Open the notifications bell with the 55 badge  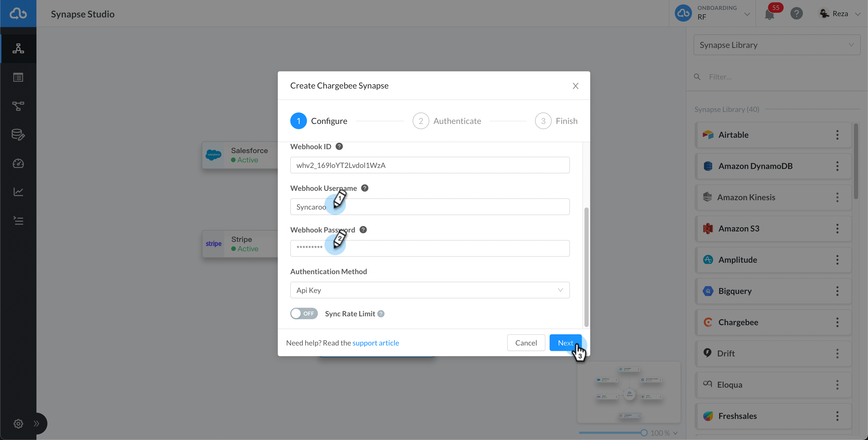point(770,14)
